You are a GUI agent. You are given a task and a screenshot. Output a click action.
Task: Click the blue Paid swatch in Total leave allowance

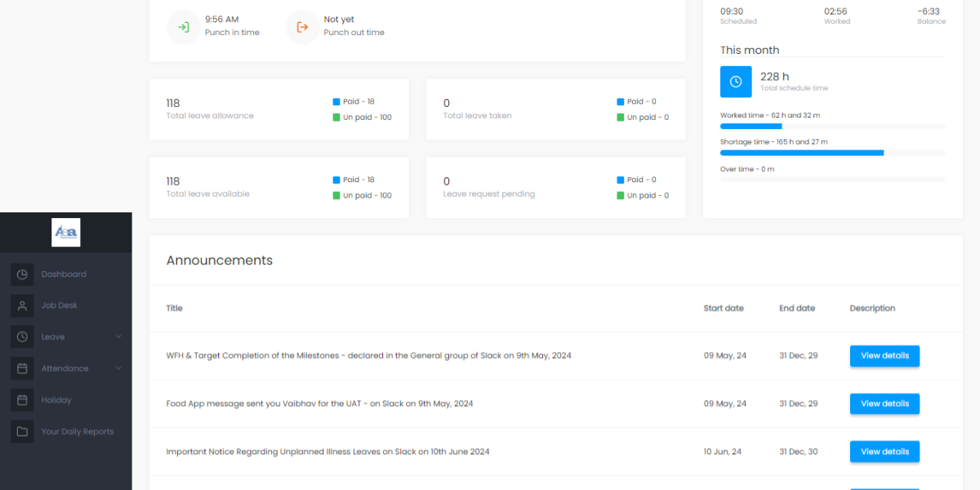click(x=336, y=102)
